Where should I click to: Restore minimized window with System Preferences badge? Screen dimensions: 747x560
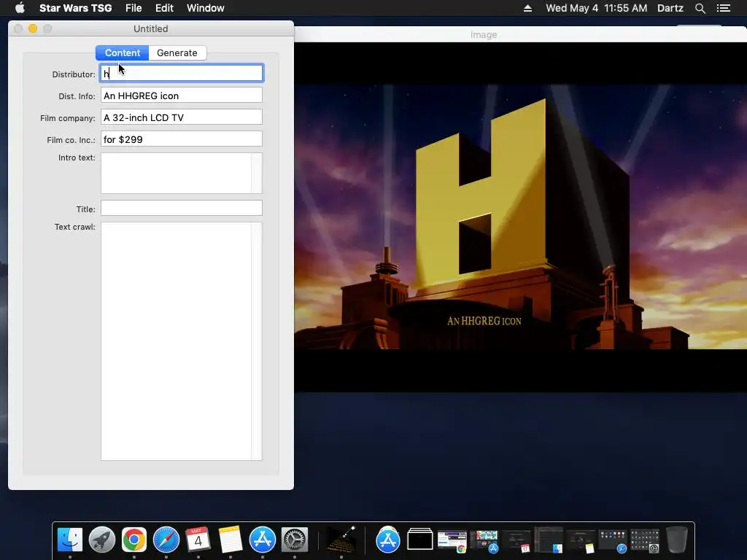click(x=645, y=542)
